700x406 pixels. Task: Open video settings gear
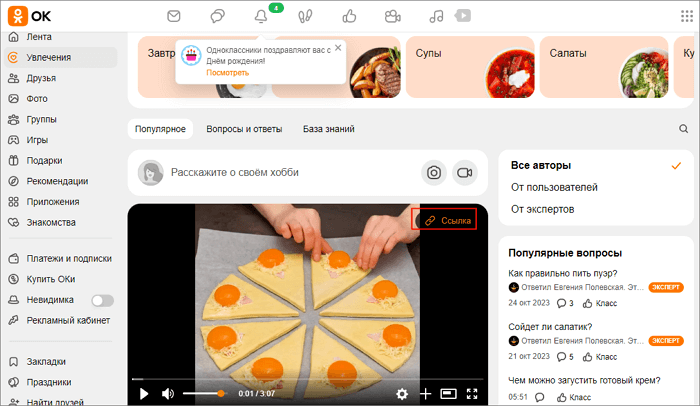(x=402, y=393)
